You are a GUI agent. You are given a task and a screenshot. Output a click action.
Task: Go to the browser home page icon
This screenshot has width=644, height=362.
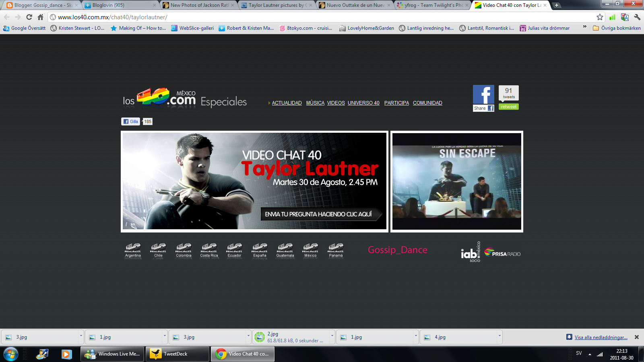(x=40, y=17)
